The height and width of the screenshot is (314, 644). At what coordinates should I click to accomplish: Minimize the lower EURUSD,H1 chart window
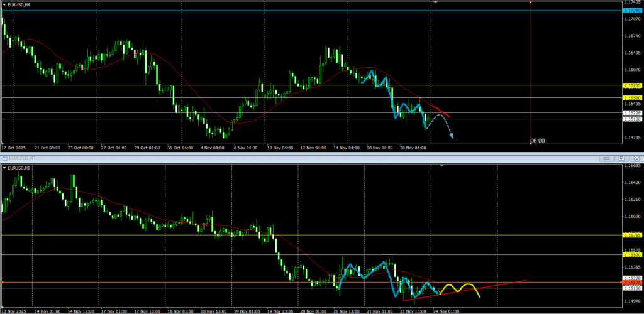[606, 158]
